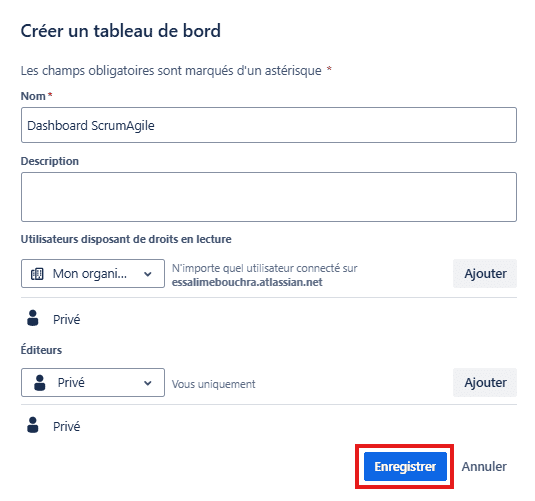Click the chevron arrow of Mon organi... dropdown
The height and width of the screenshot is (501, 535).
[148, 274]
